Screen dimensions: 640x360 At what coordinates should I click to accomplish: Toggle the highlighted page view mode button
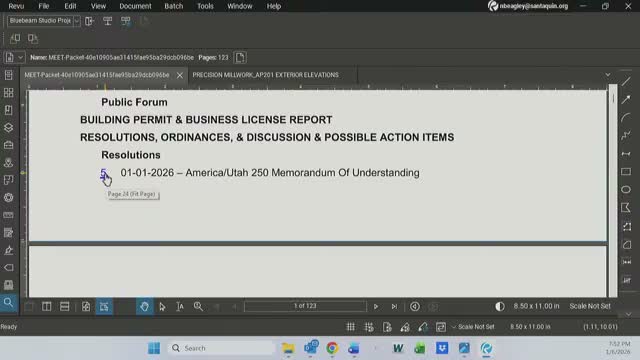coord(104,307)
